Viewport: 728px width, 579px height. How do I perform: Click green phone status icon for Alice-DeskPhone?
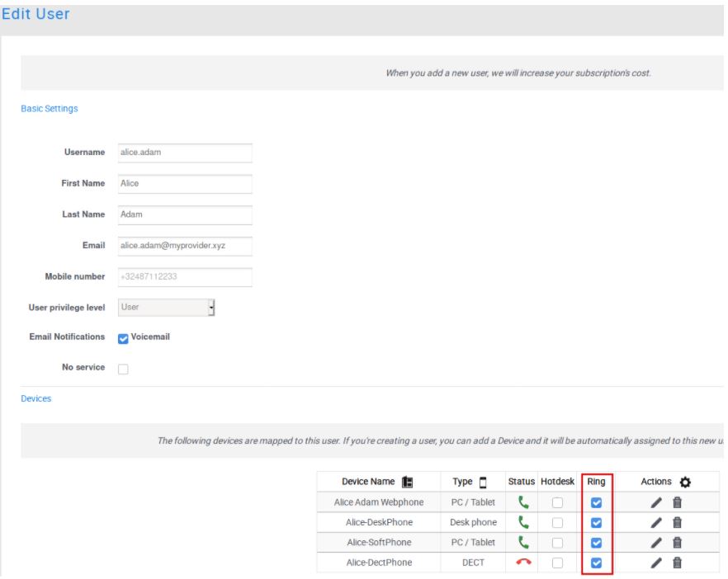522,522
